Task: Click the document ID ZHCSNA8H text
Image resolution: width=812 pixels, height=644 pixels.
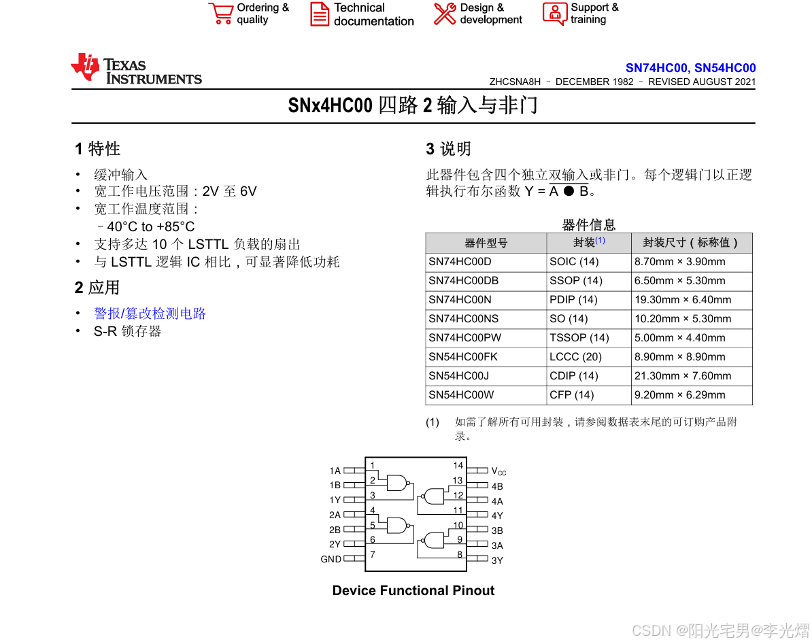Action: click(515, 82)
